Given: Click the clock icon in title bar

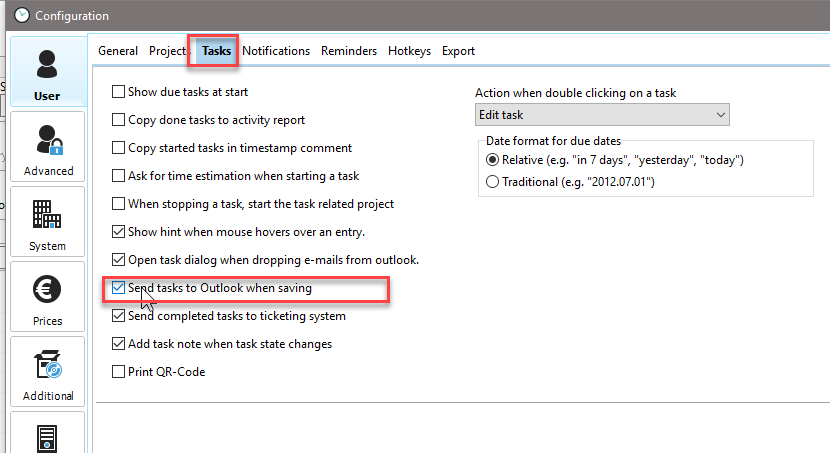Looking at the screenshot, I should pos(21,15).
